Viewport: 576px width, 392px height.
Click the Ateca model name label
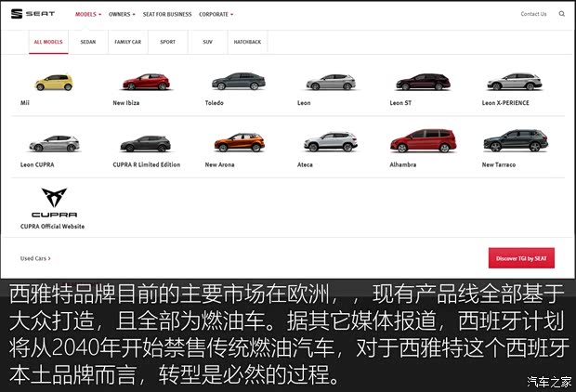coord(305,164)
